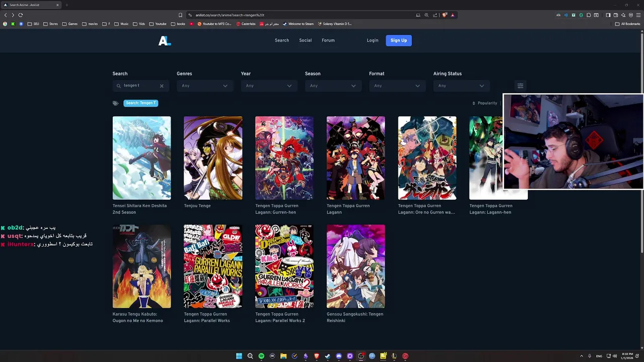Image resolution: width=644 pixels, height=362 pixels.
Task: Open the Games bookmark folder
Action: coord(70,24)
